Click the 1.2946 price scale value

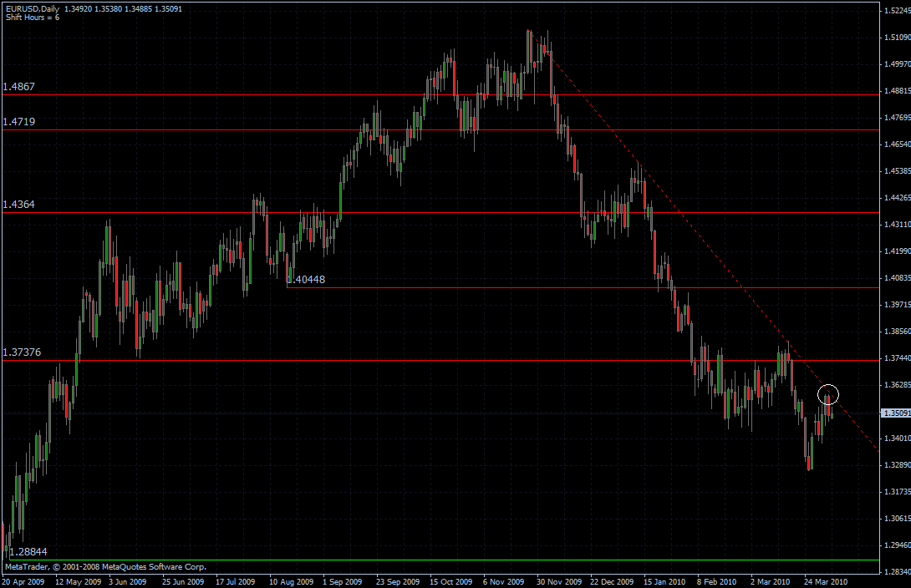(x=897, y=545)
